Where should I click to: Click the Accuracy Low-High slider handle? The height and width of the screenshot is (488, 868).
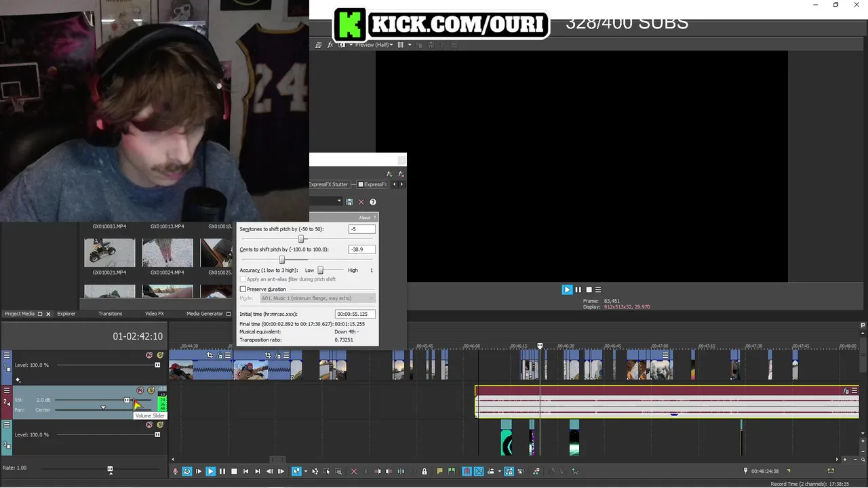[321, 270]
